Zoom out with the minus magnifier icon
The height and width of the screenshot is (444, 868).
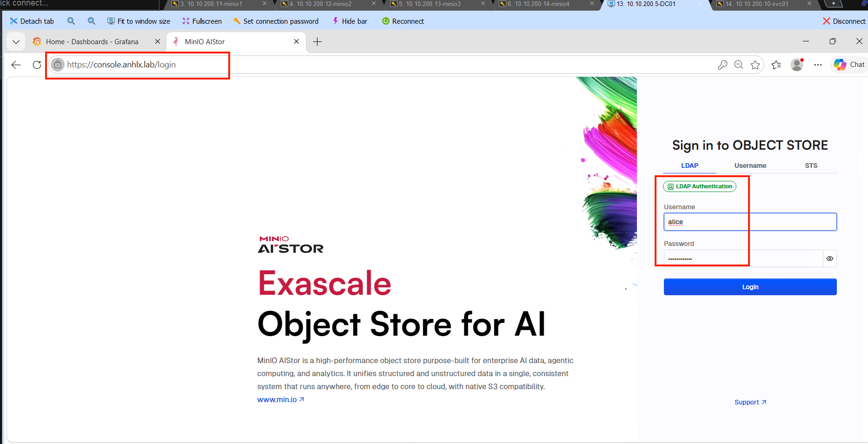pos(92,21)
